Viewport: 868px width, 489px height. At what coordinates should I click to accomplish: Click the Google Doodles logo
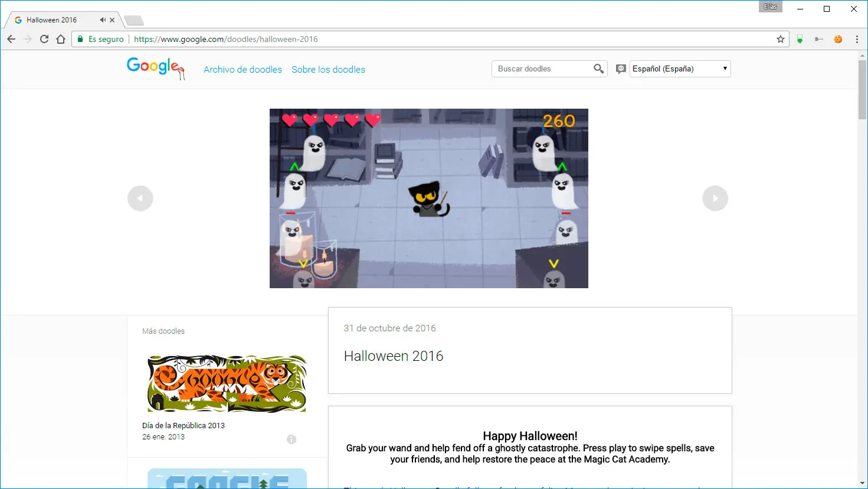coord(156,68)
